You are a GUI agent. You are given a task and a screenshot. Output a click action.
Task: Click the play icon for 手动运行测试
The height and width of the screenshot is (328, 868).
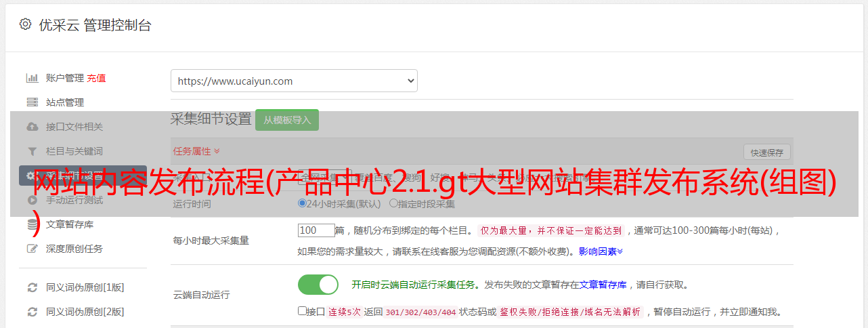32,200
